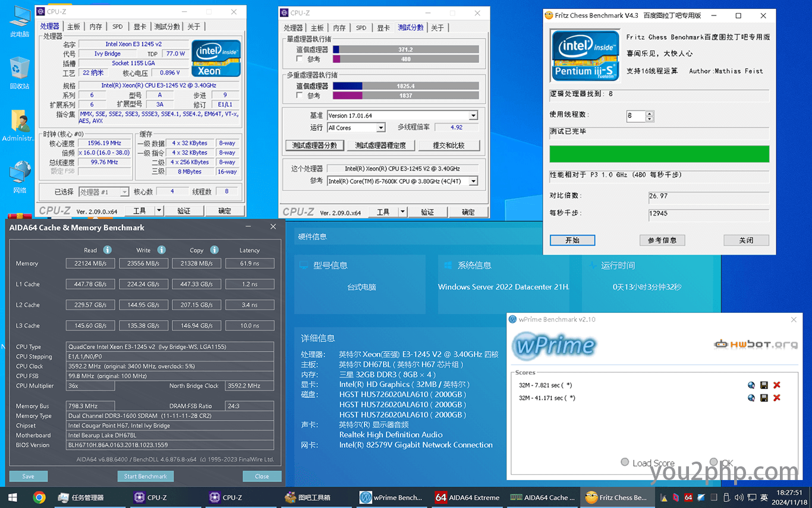Switch to 关于 tab in CPU-Z benchmark window

pos(437,28)
